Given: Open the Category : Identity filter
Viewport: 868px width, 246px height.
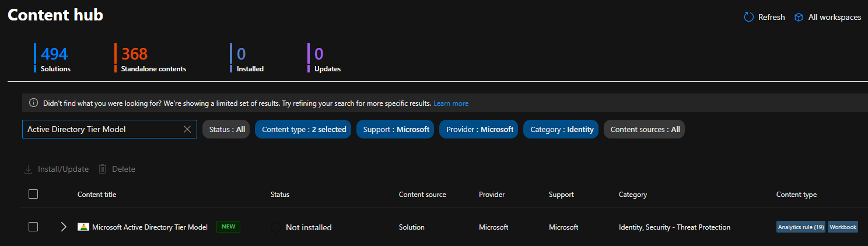Looking at the screenshot, I should point(561,129).
